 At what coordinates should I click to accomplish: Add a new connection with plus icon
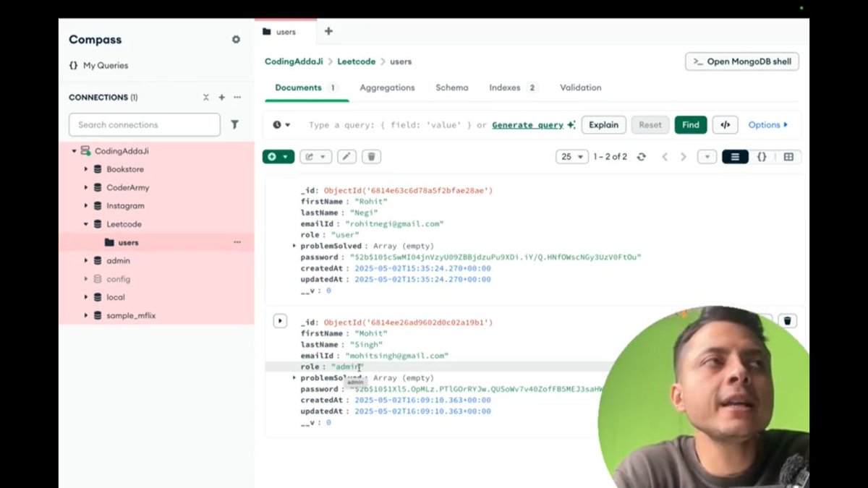click(222, 98)
